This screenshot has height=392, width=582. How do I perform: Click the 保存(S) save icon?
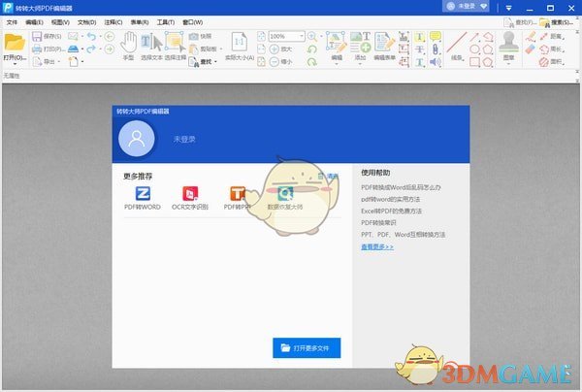tap(37, 36)
